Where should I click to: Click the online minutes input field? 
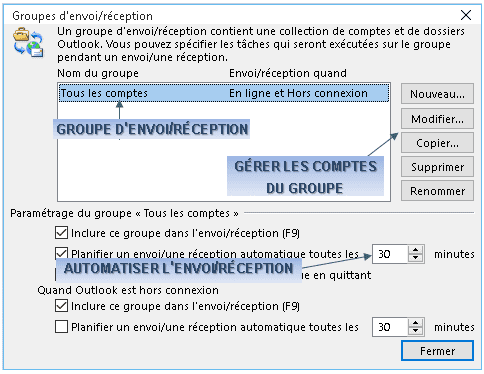(x=390, y=254)
